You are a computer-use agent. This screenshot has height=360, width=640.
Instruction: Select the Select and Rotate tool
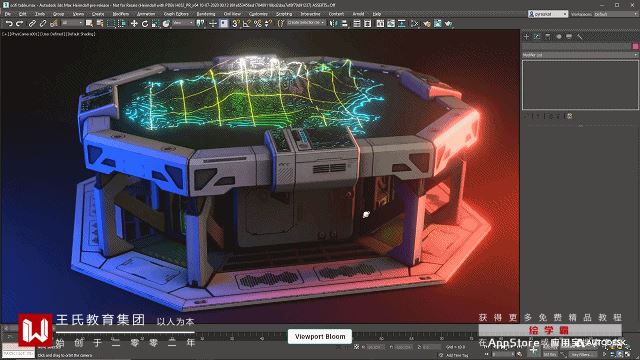tap(144, 24)
